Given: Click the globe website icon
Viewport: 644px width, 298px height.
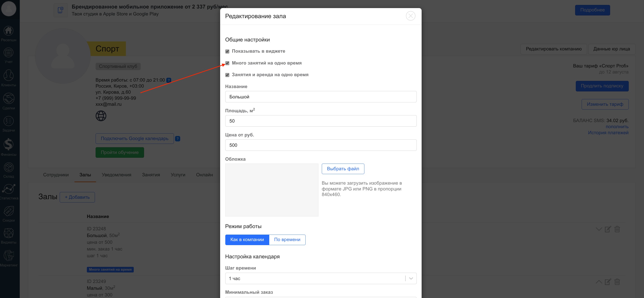Looking at the screenshot, I should click(x=101, y=116).
